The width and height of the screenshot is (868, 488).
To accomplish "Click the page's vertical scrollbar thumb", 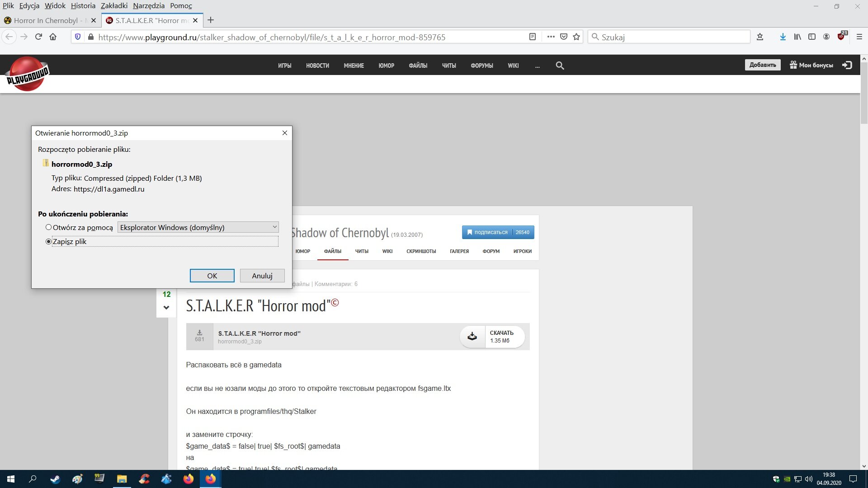I will pos(863,93).
